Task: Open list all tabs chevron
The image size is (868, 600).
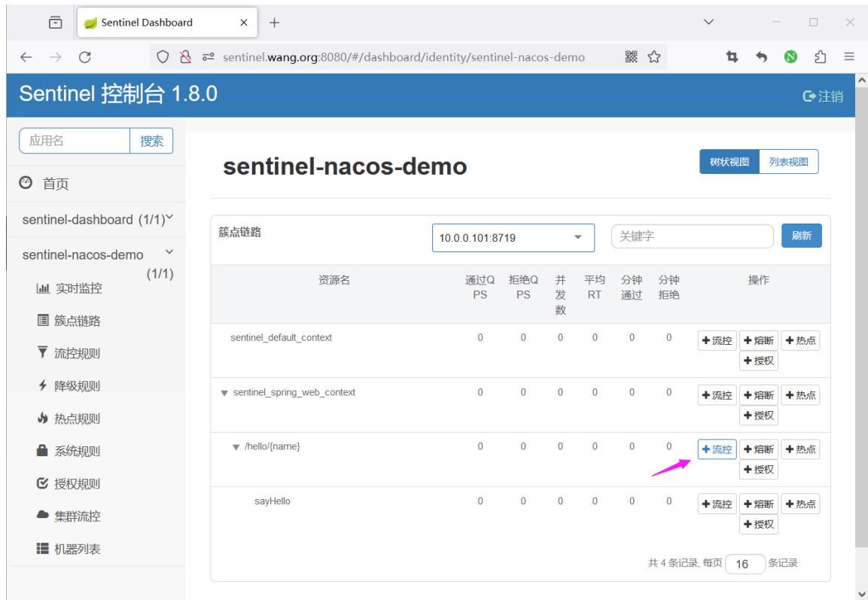Action: pyautogui.click(x=708, y=22)
